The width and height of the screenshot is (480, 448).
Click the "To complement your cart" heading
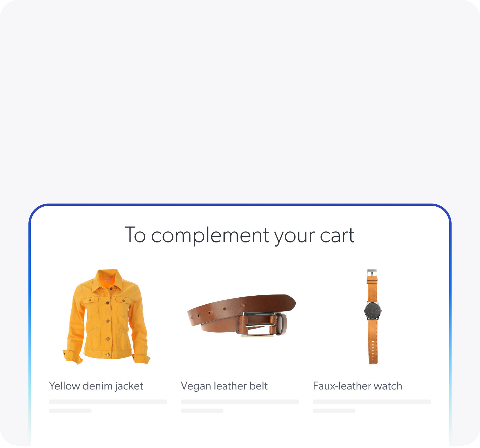click(239, 235)
